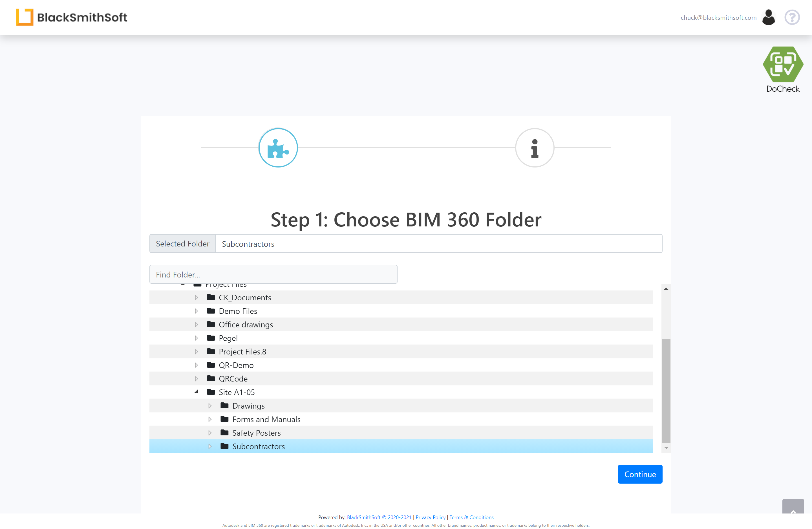Open the user profile avatar icon
The width and height of the screenshot is (812, 529).
tap(768, 17)
